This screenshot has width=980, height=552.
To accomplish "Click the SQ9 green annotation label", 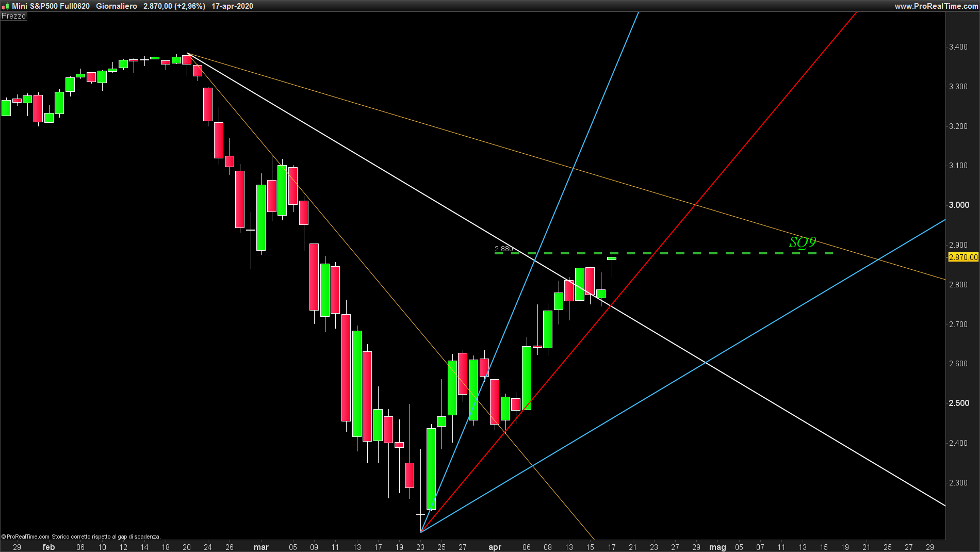I will [x=803, y=242].
